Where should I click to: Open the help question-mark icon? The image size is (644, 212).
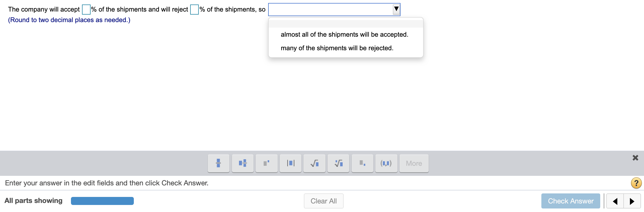click(x=637, y=183)
